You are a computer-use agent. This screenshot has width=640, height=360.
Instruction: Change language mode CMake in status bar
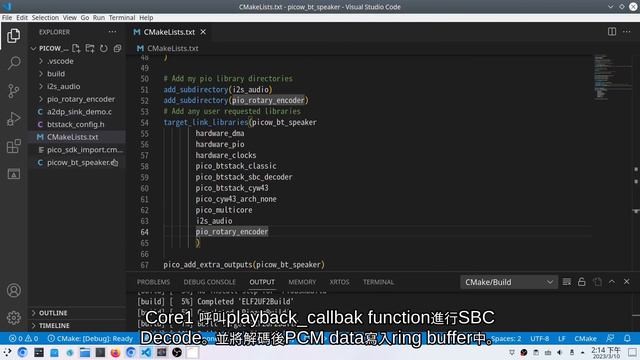click(x=585, y=338)
